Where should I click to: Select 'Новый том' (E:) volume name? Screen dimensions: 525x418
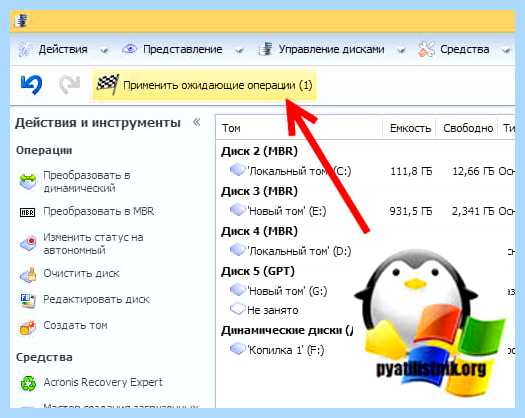click(x=287, y=211)
